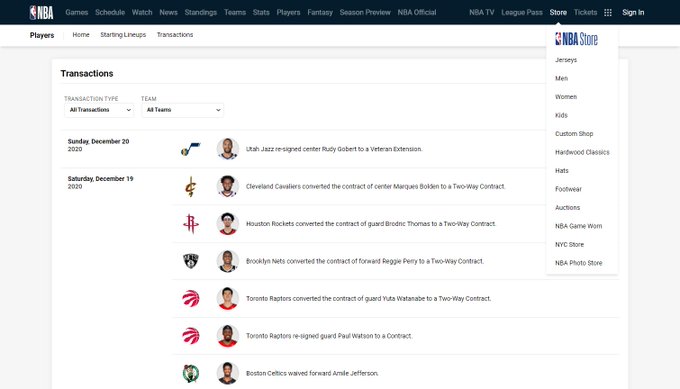Open Rudy Gobert's player headshot

(x=228, y=149)
